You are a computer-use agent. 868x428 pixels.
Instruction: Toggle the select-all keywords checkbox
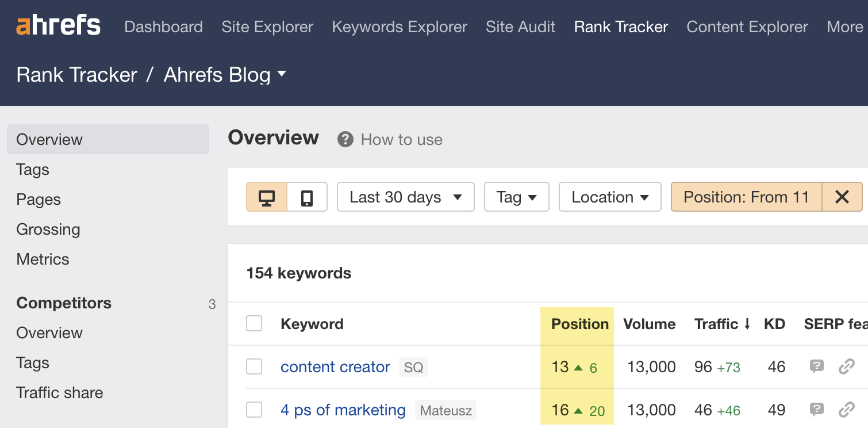pyautogui.click(x=254, y=323)
